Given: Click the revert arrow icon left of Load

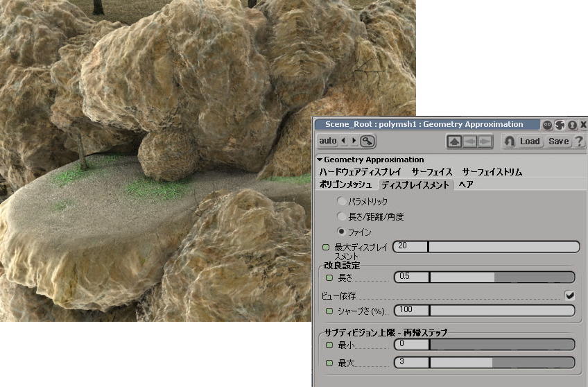Looking at the screenshot, I should point(510,141).
